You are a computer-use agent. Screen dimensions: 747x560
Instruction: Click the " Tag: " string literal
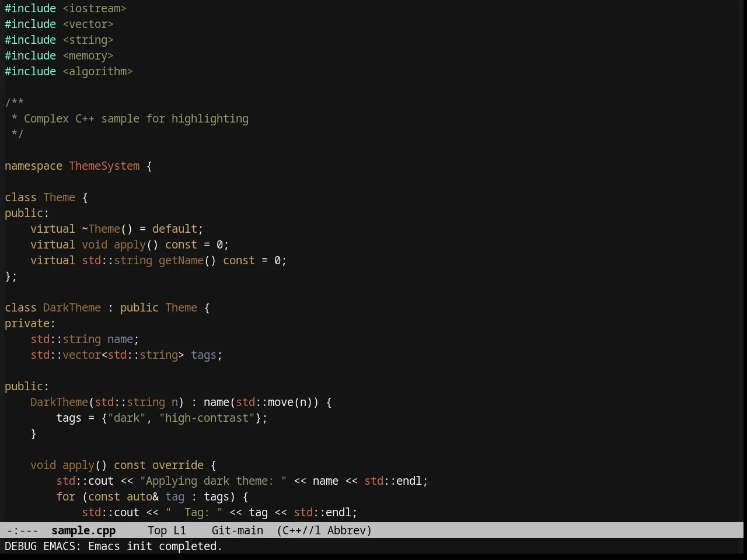pos(194,512)
